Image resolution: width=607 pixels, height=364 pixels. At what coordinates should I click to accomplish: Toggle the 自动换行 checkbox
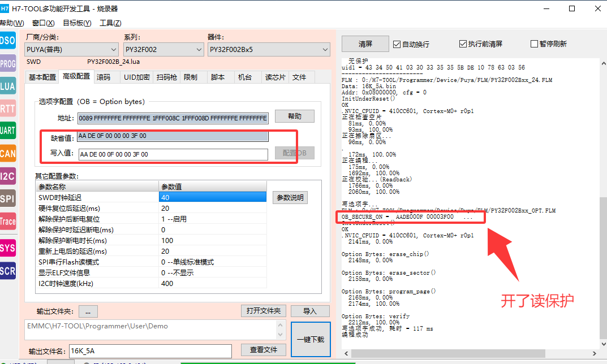pyautogui.click(x=397, y=44)
